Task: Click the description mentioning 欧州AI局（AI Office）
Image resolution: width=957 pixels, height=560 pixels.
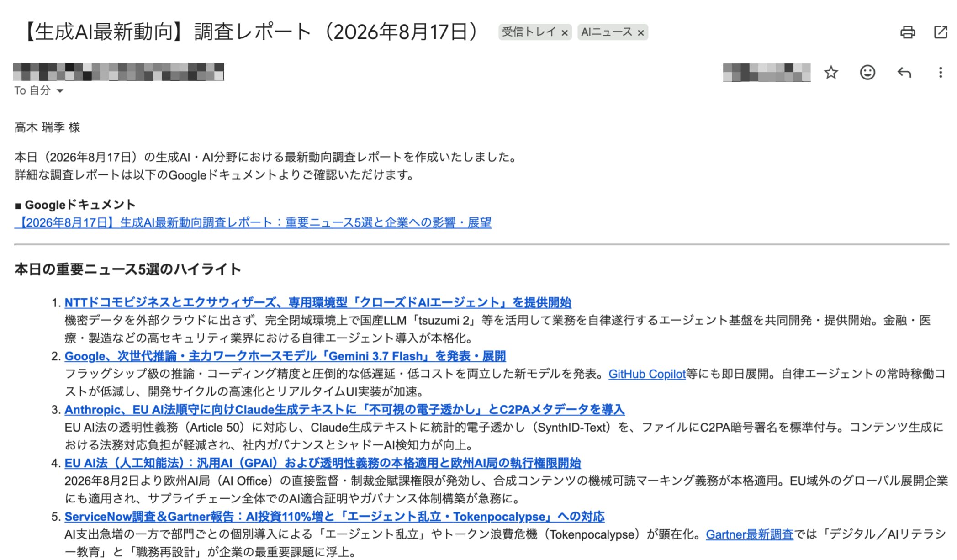Action: (506, 489)
